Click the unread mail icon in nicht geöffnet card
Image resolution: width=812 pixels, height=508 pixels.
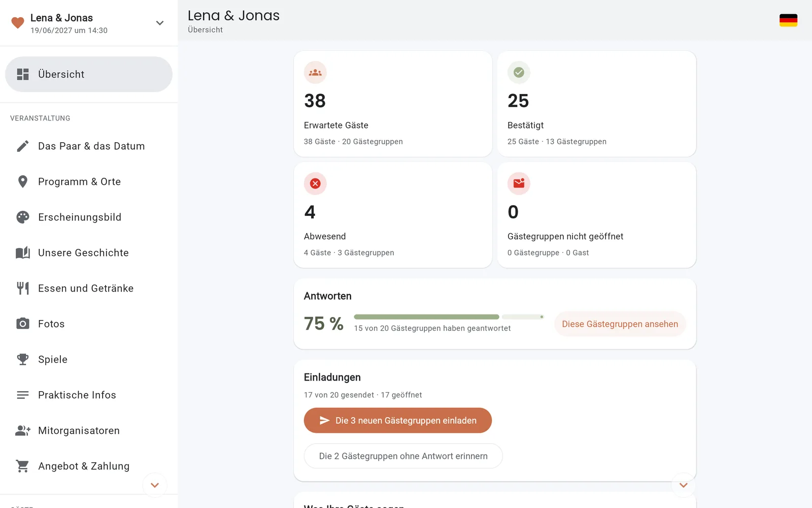coord(519,183)
